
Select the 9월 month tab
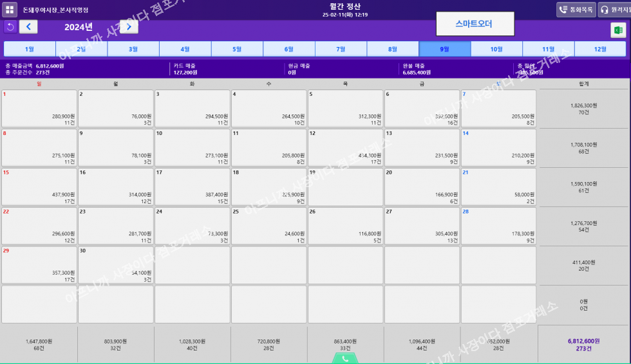click(x=444, y=49)
